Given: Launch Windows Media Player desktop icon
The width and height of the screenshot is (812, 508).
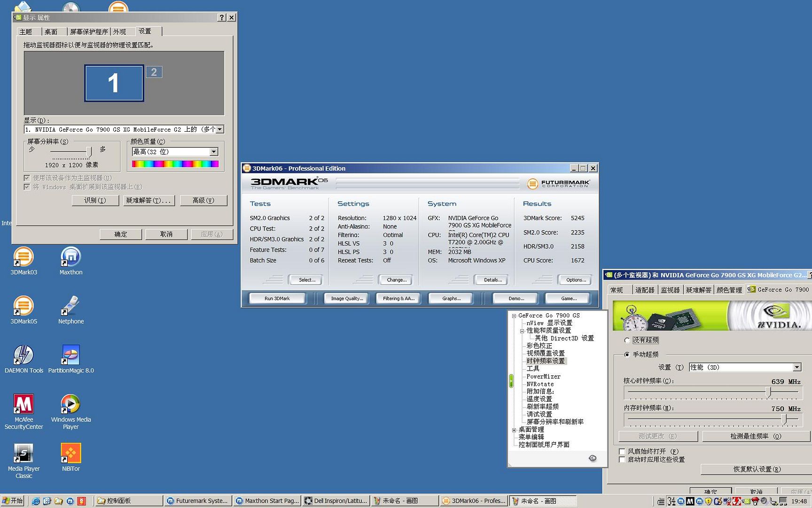Looking at the screenshot, I should pyautogui.click(x=71, y=405).
